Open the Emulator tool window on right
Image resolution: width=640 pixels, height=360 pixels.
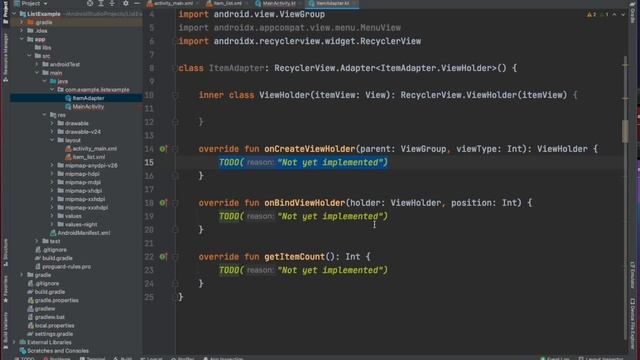(633, 275)
